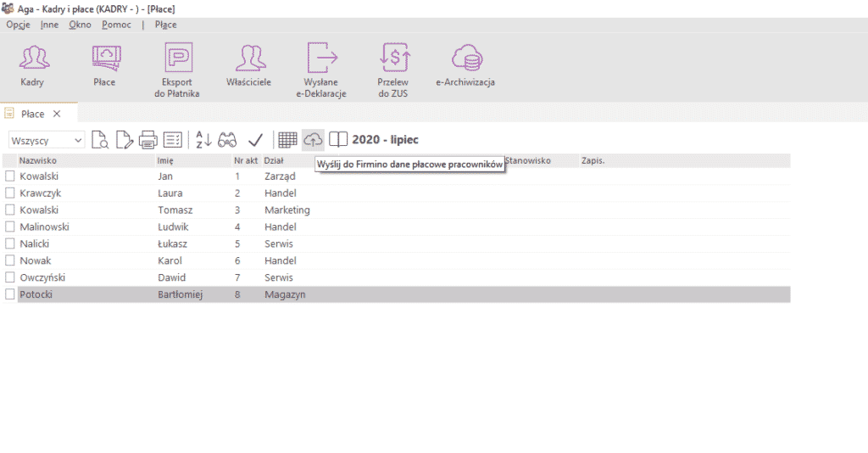Select the Potocki Bartłomiej checkbox
This screenshot has width=868, height=453.
10,294
